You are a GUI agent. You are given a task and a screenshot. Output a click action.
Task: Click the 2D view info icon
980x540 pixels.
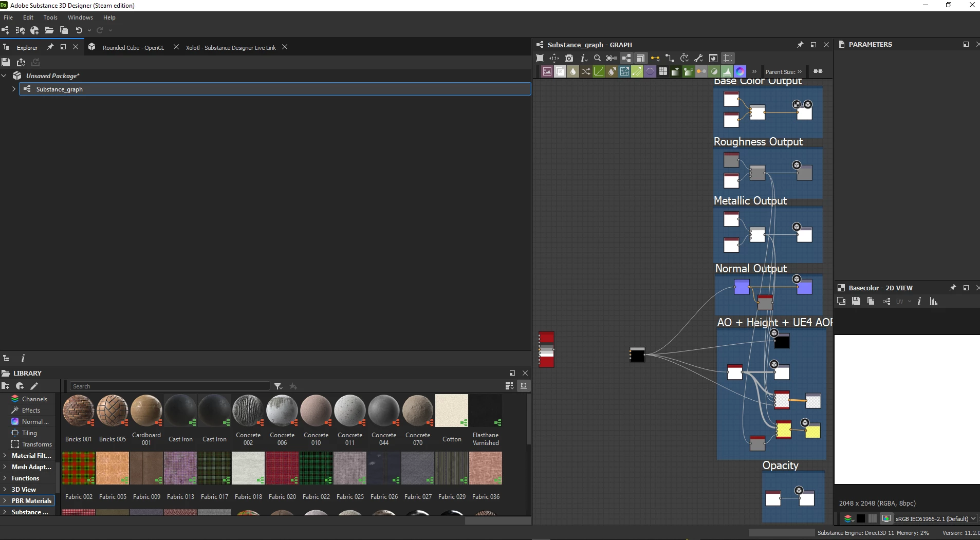click(919, 302)
